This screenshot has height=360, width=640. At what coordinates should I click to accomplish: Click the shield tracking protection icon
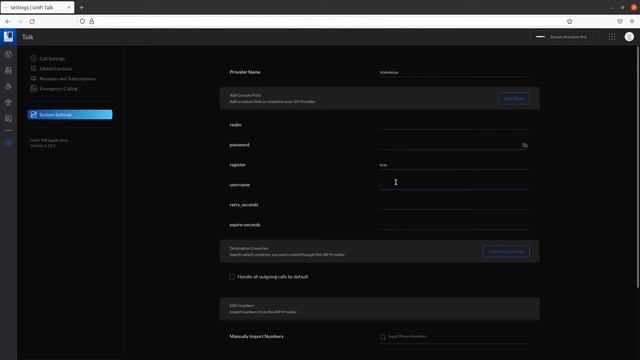[82, 21]
